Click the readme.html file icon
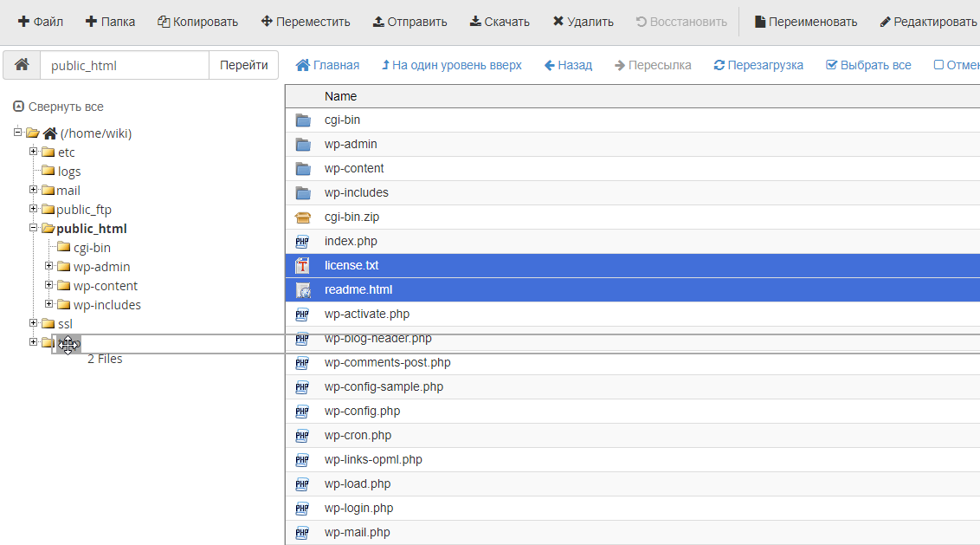 pos(302,290)
